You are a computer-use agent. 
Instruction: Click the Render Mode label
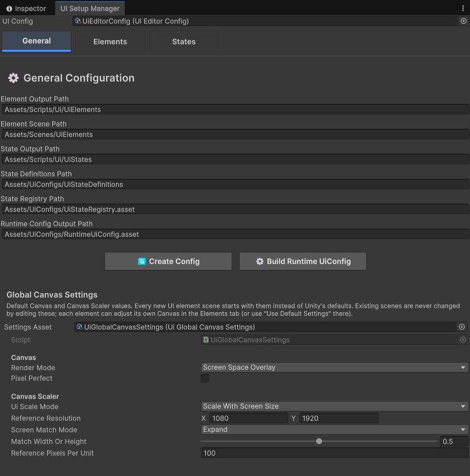click(33, 367)
